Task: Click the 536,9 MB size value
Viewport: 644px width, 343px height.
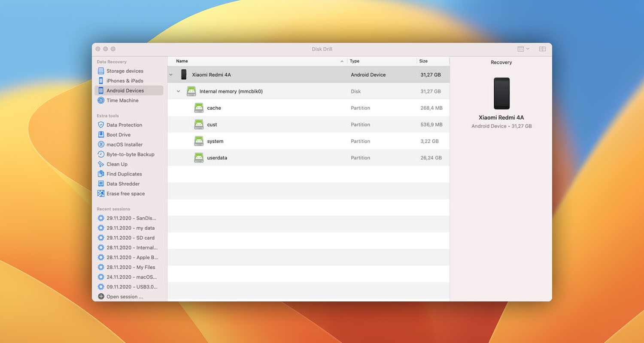Action: pyautogui.click(x=431, y=125)
